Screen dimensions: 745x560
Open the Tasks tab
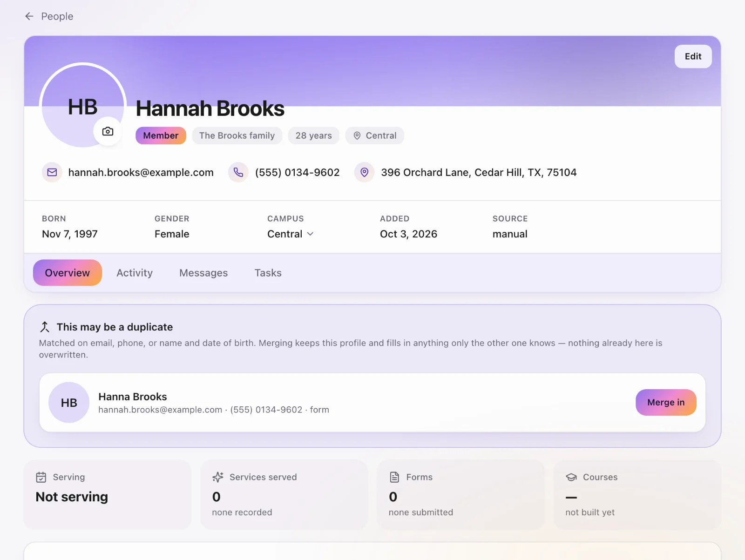point(268,273)
